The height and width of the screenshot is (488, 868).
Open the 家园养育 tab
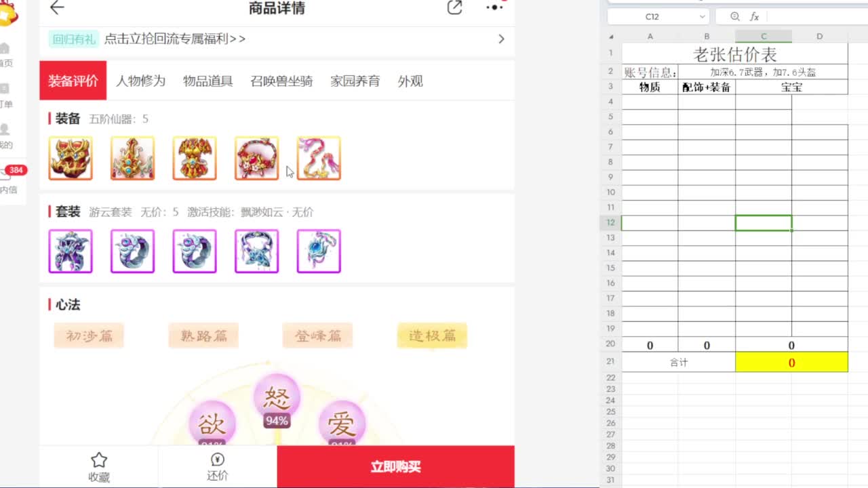355,81
